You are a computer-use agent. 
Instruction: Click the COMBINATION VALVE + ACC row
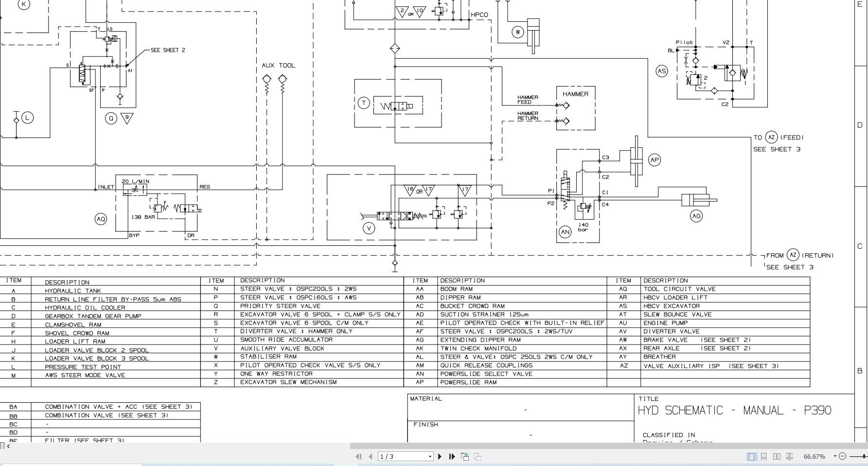coord(101,407)
